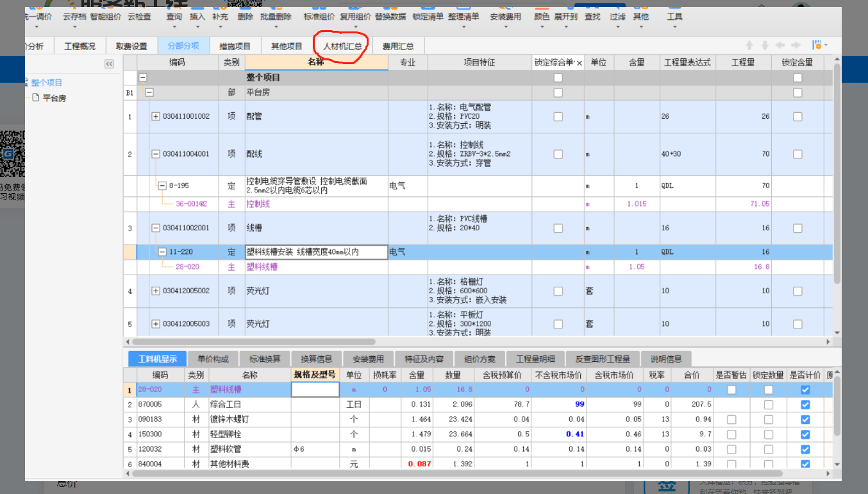Collapse item 030411002001 线槽
This screenshot has width=868, height=494.
(x=156, y=228)
